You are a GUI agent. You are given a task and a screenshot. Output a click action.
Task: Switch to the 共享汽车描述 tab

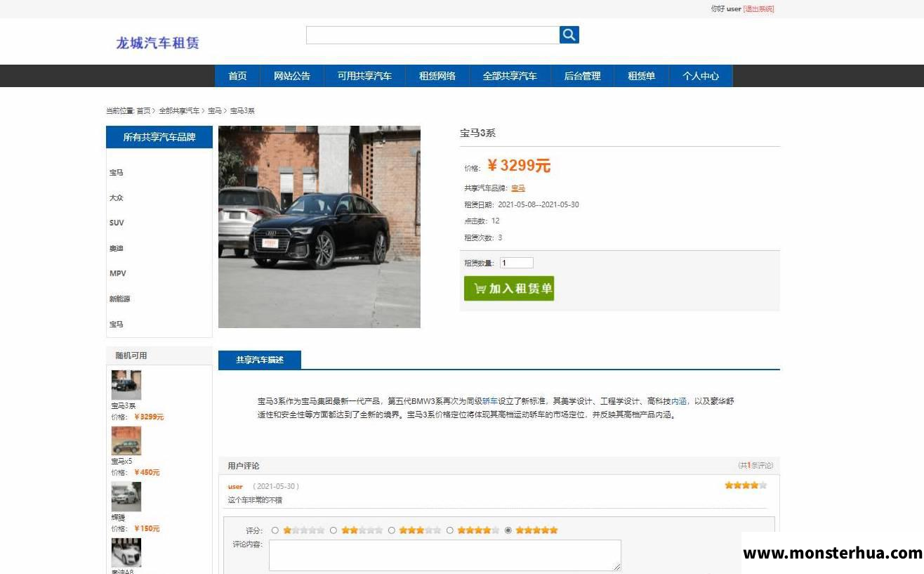click(x=260, y=360)
